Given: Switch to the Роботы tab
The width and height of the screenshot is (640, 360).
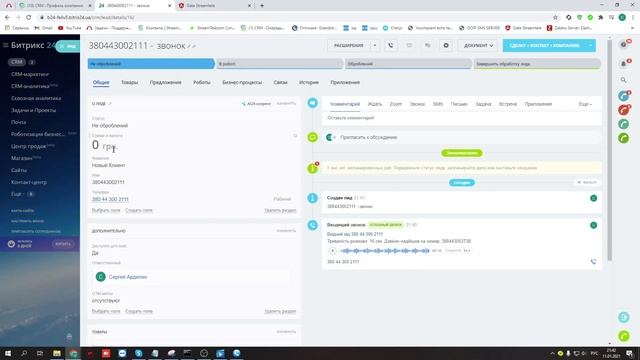Looking at the screenshot, I should coord(202,82).
